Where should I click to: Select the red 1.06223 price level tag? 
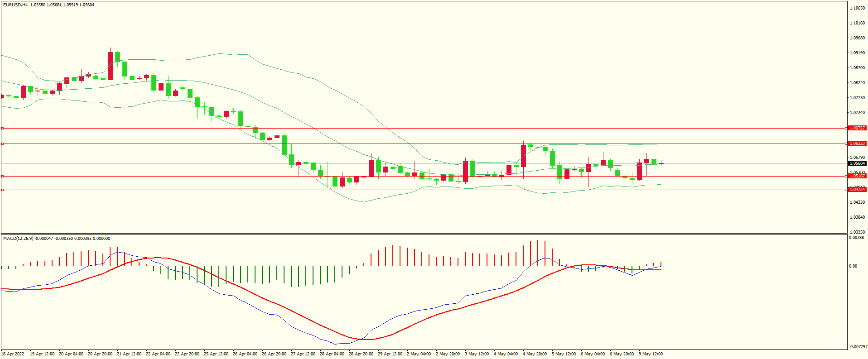[x=857, y=144]
